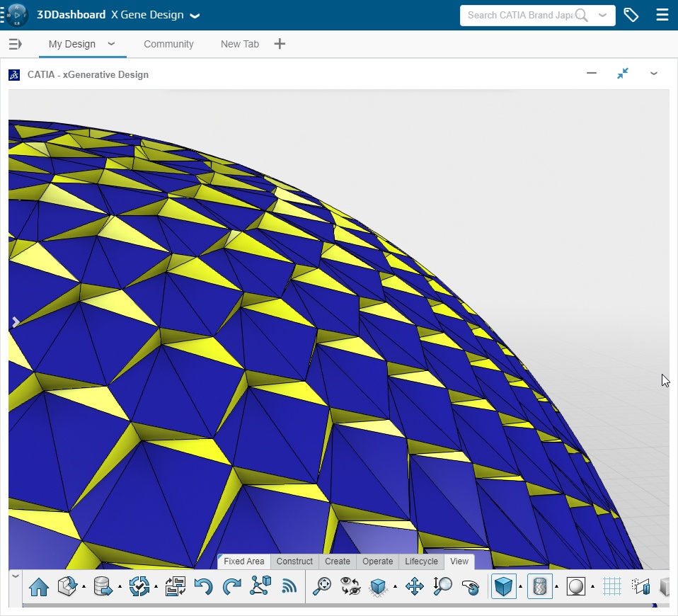Click the tag icon in header
Viewport: 678px width, 616px height.
[631, 15]
